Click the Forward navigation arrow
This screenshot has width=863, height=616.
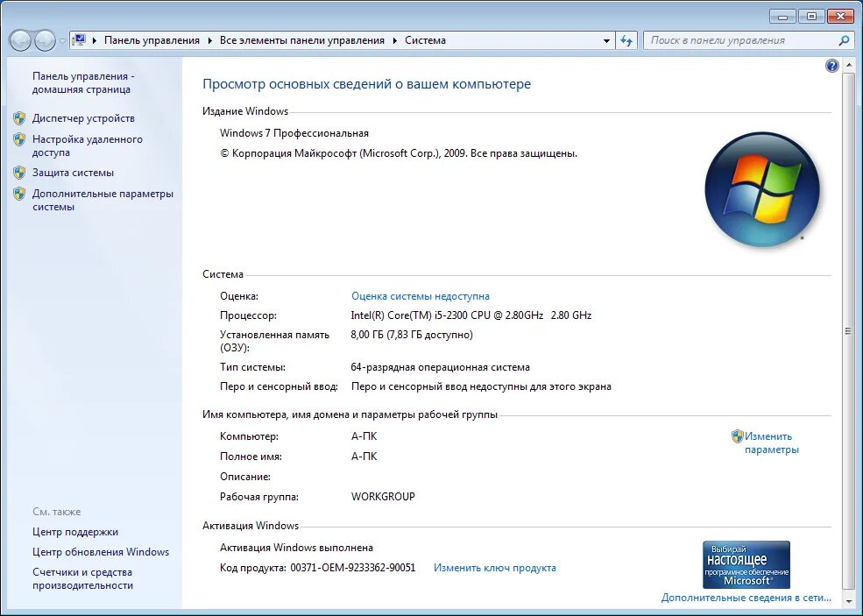[46, 40]
